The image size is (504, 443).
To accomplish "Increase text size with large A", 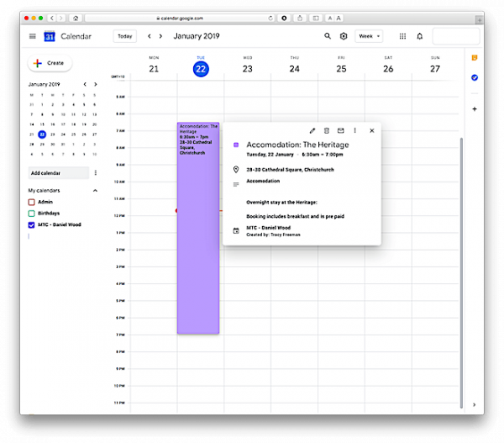I will [x=339, y=18].
